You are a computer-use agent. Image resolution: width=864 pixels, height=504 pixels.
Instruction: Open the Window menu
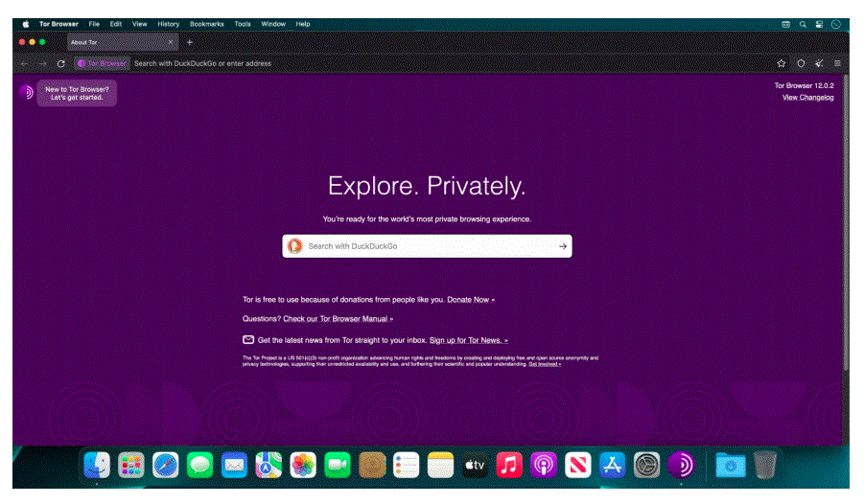273,24
